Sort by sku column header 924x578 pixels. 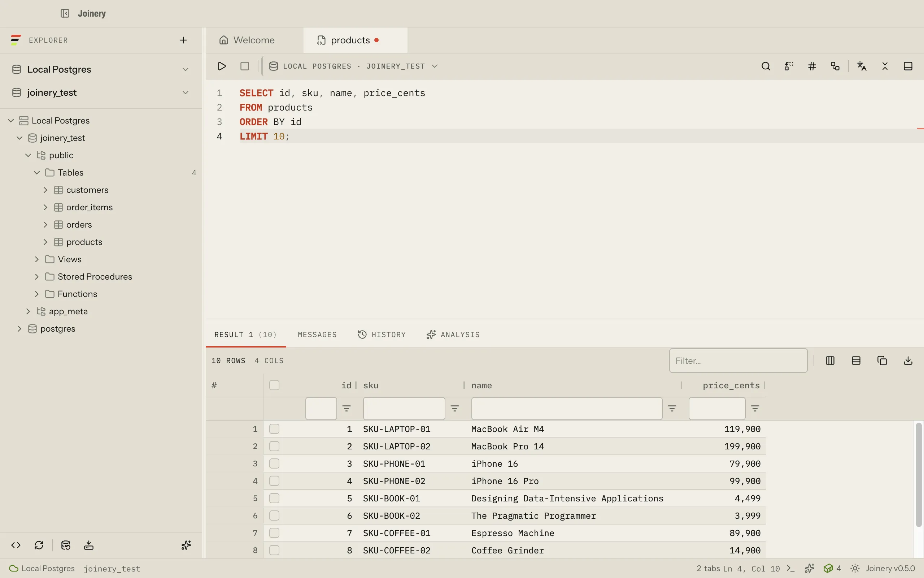[x=371, y=385]
